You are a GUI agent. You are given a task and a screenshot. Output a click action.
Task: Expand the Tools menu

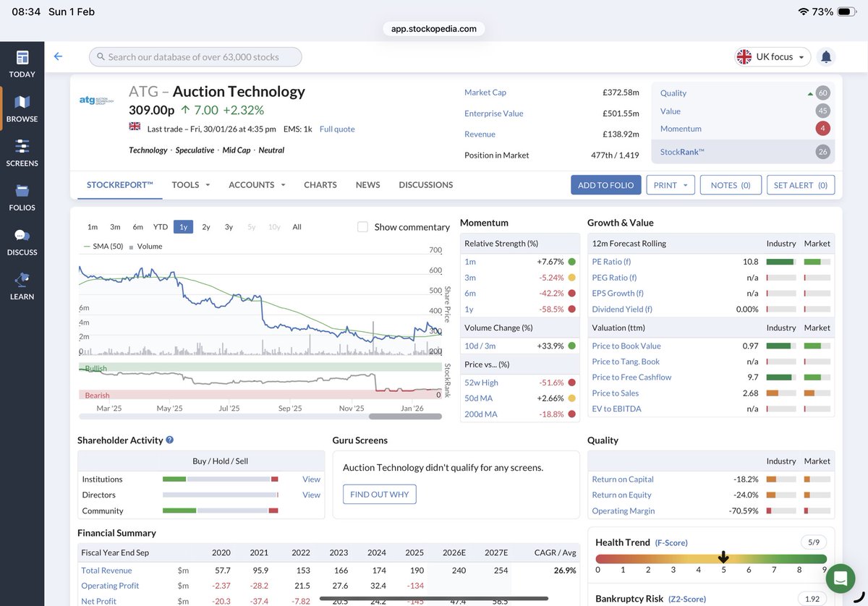[x=191, y=184]
